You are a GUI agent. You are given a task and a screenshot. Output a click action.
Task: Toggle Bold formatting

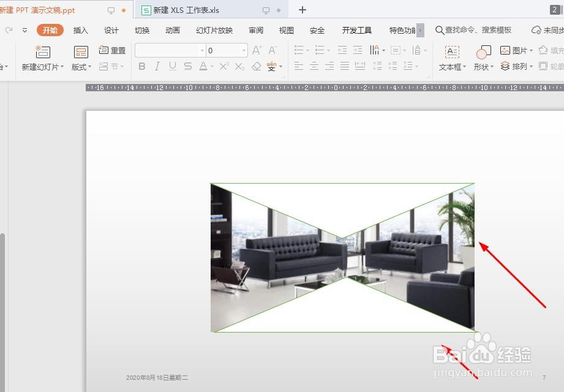pyautogui.click(x=142, y=67)
